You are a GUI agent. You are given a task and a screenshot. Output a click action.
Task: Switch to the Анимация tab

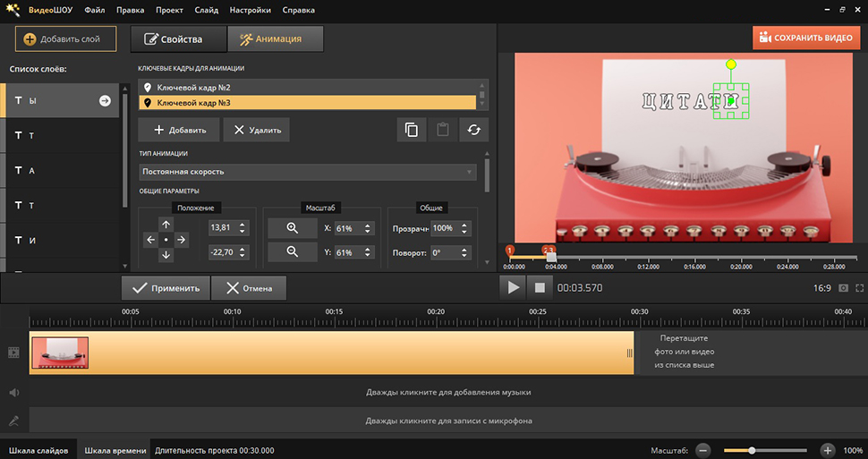pyautogui.click(x=275, y=39)
